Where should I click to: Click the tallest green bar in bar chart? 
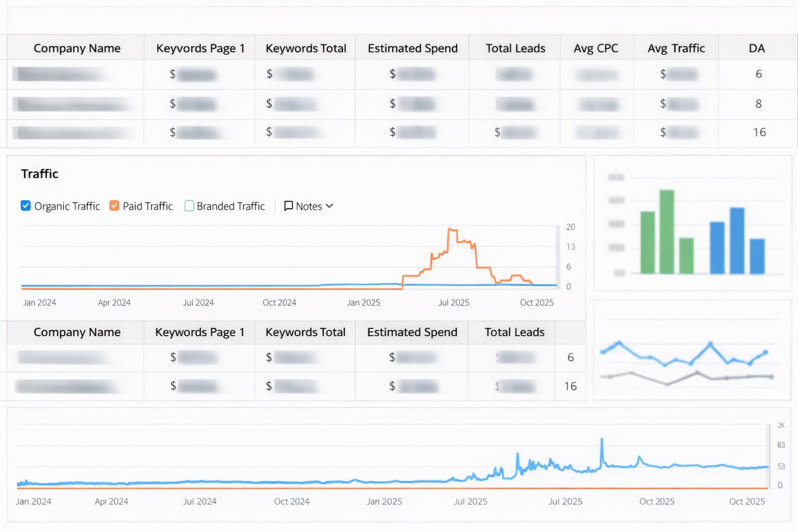click(667, 231)
